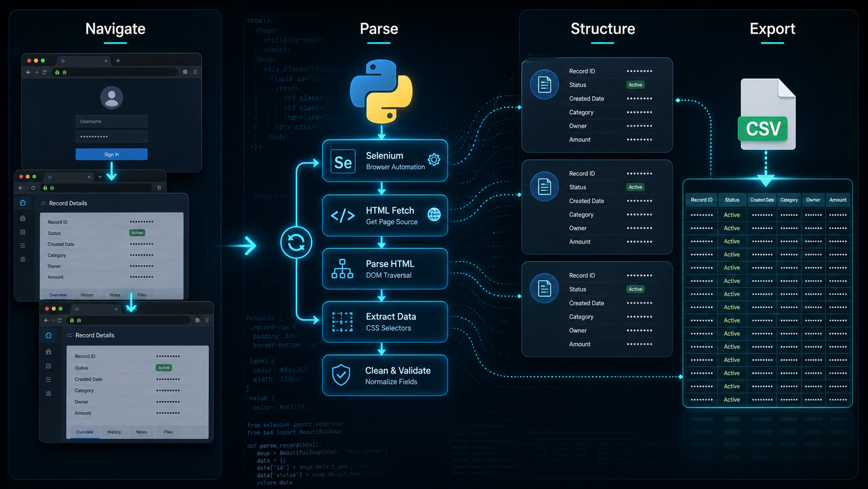The height and width of the screenshot is (489, 868).
Task: Click the user avatar on the login page
Action: (111, 97)
